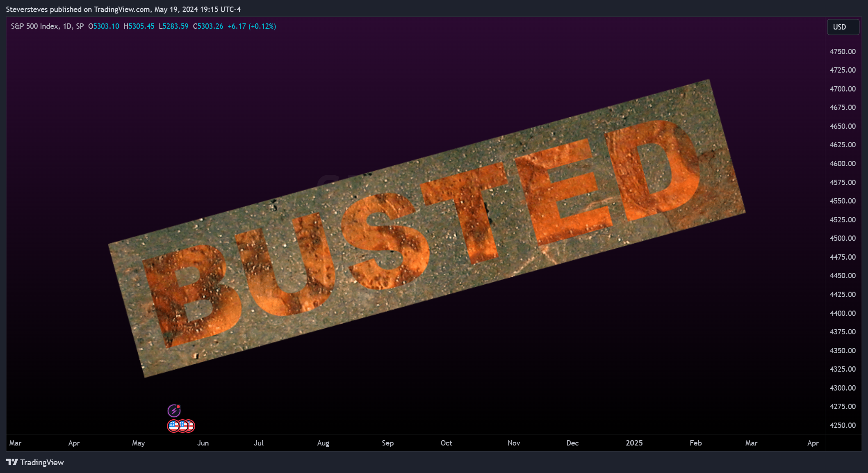Click the 4500.00 price axis label
Image resolution: width=868 pixels, height=473 pixels.
(843, 238)
